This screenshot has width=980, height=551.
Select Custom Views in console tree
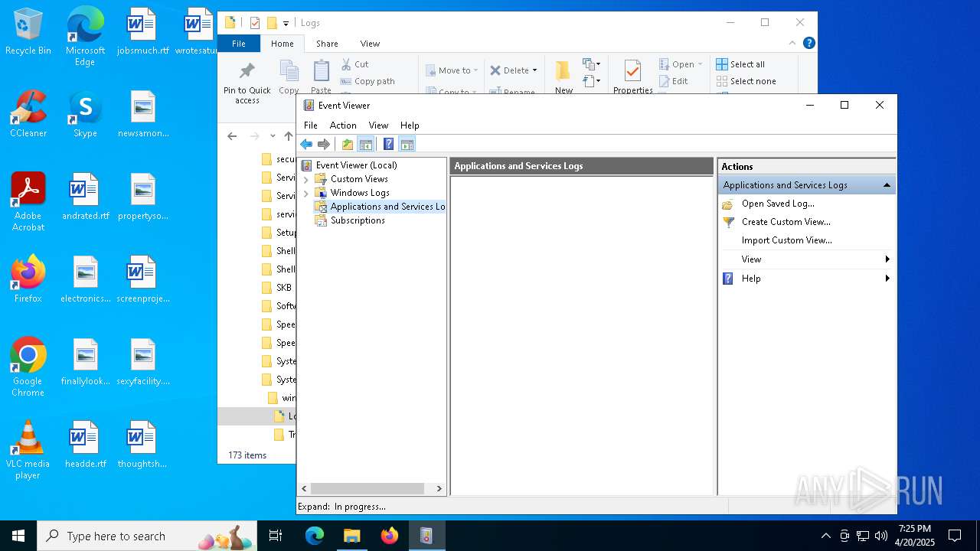tap(359, 178)
